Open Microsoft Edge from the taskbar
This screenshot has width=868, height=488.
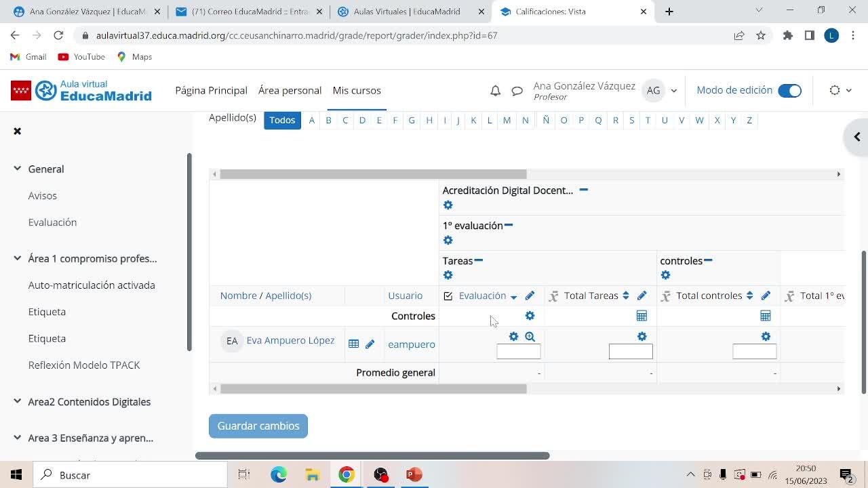279,475
